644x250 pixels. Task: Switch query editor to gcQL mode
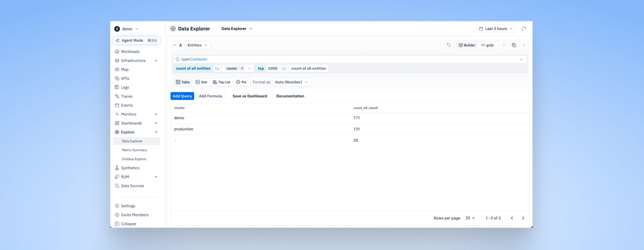[488, 45]
